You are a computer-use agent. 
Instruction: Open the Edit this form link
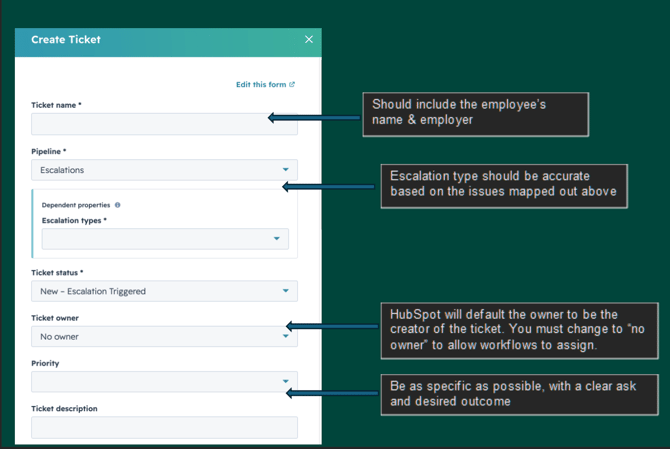point(265,85)
